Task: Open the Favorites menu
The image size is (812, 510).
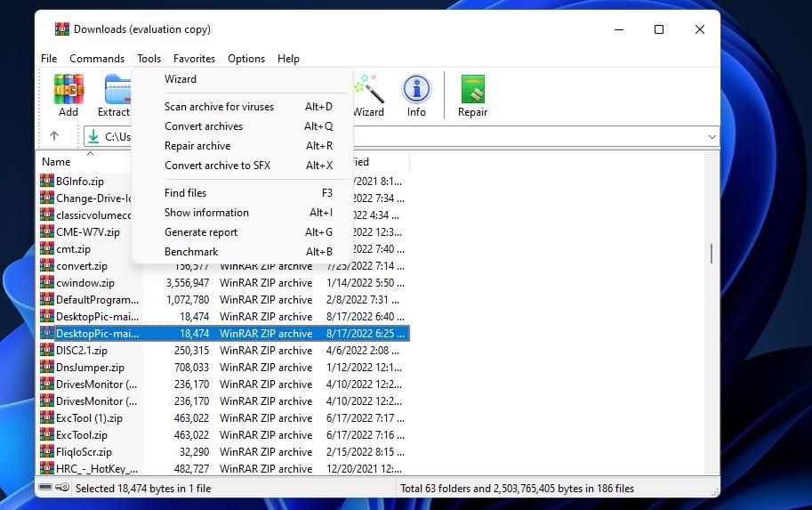Action: tap(194, 59)
